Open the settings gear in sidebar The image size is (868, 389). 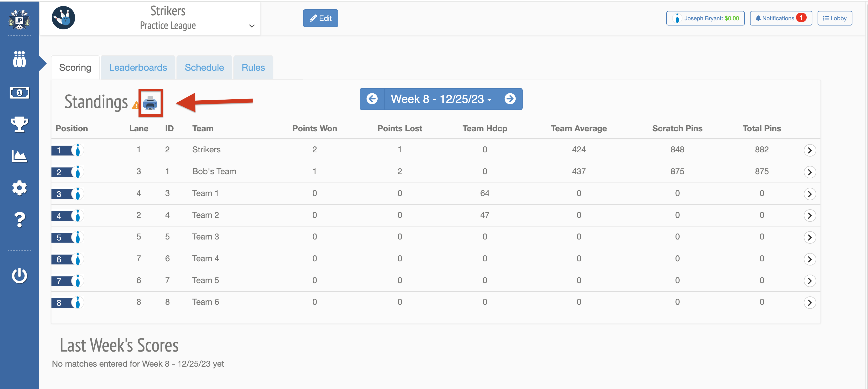pyautogui.click(x=19, y=188)
